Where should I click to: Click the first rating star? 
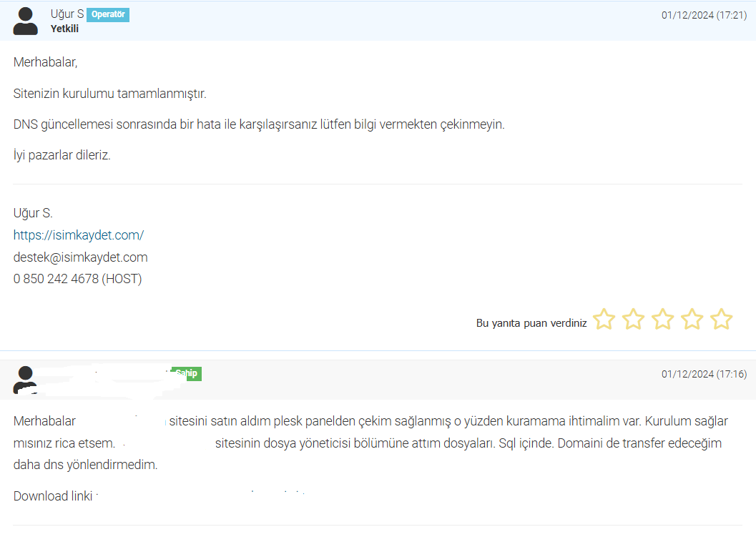[604, 319]
